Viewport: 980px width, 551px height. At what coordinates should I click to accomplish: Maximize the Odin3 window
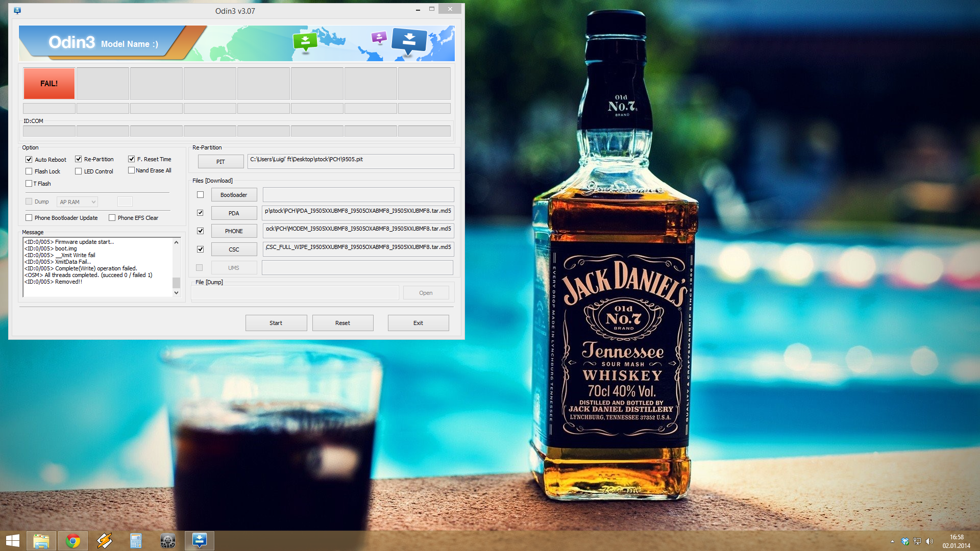tap(432, 9)
